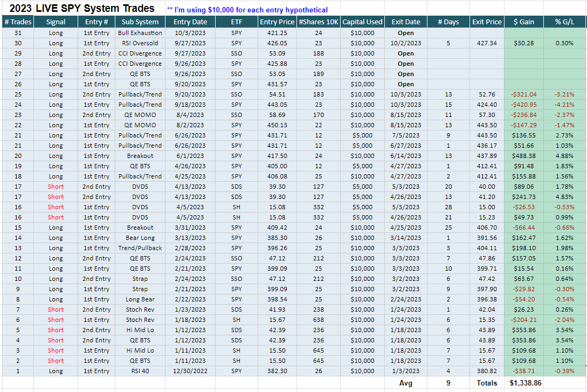The width and height of the screenshot is (587, 392).
Task: Select the exit price 437.89 cell
Action: click(x=487, y=156)
